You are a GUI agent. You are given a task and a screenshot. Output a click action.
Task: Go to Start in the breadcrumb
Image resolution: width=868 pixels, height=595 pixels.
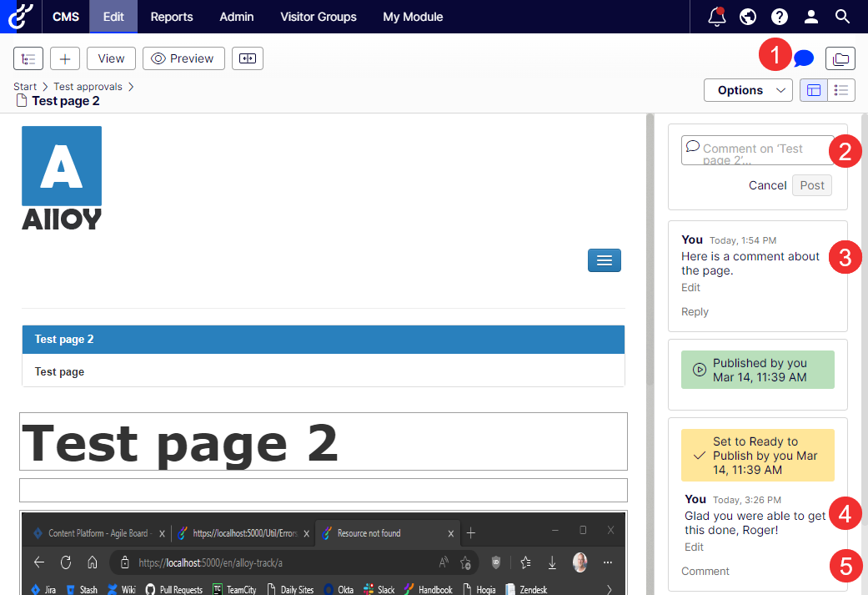(x=25, y=87)
